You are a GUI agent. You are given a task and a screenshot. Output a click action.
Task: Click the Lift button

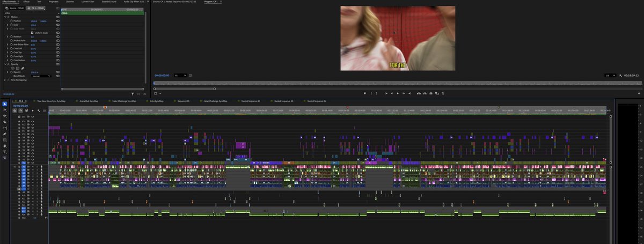[x=419, y=93]
